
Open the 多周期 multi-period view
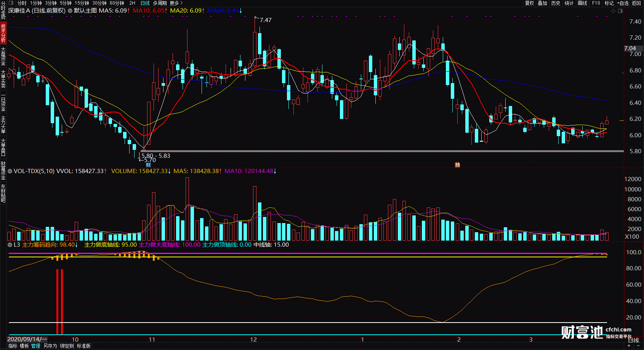160,3
